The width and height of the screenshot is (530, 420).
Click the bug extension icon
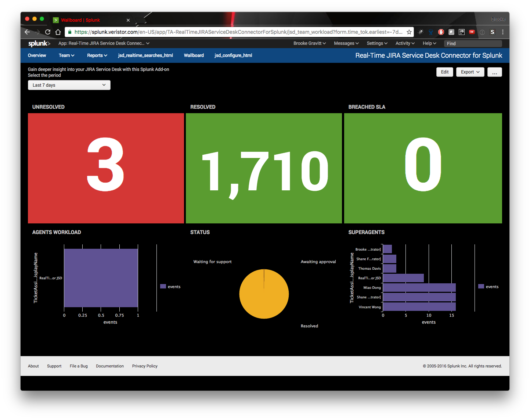coord(421,32)
